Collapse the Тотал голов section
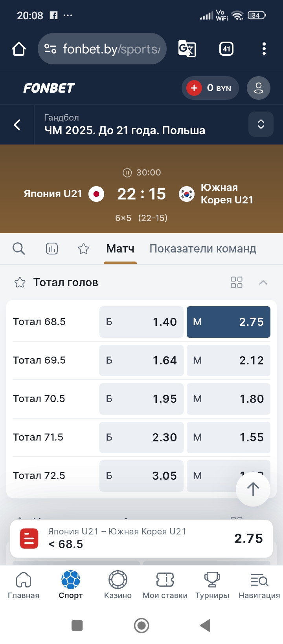Image resolution: width=283 pixels, height=644 pixels. pyautogui.click(x=263, y=282)
